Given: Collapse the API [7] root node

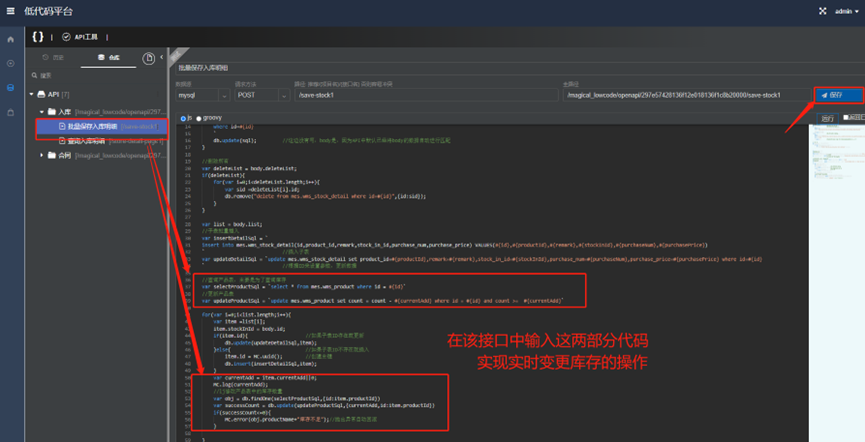Looking at the screenshot, I should point(31,94).
